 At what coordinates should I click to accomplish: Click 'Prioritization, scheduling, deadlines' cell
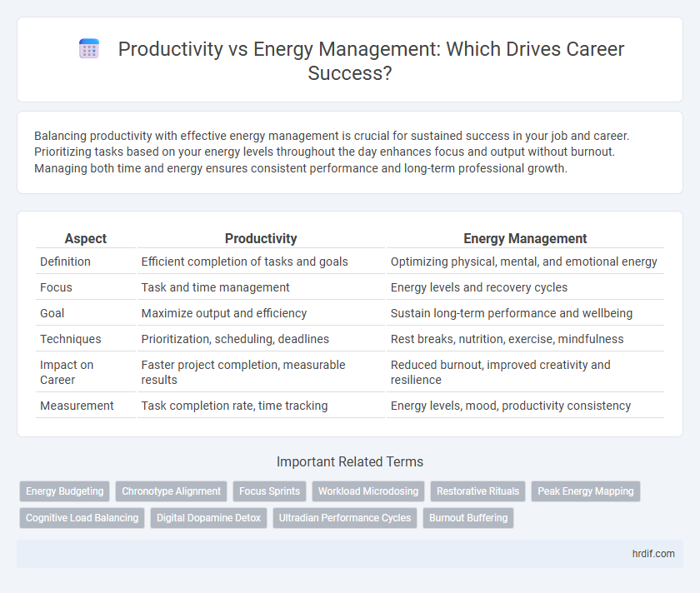[261, 339]
